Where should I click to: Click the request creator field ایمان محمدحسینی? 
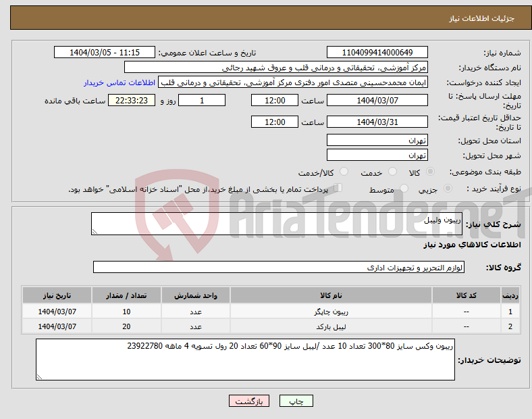tap(293, 82)
